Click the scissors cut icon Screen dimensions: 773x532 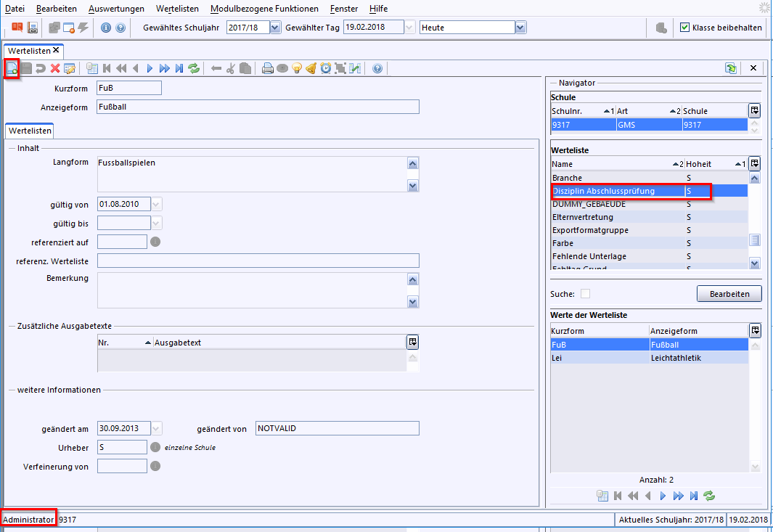click(x=230, y=68)
